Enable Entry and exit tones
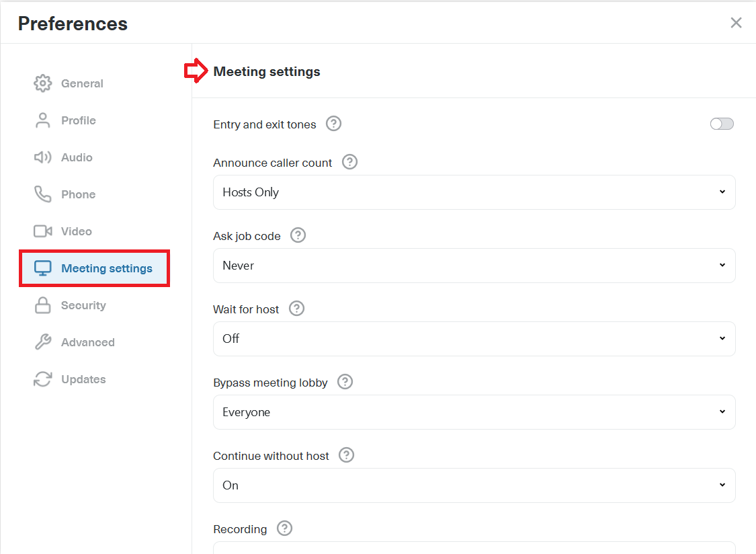Viewport: 756px width, 554px height. [x=722, y=124]
